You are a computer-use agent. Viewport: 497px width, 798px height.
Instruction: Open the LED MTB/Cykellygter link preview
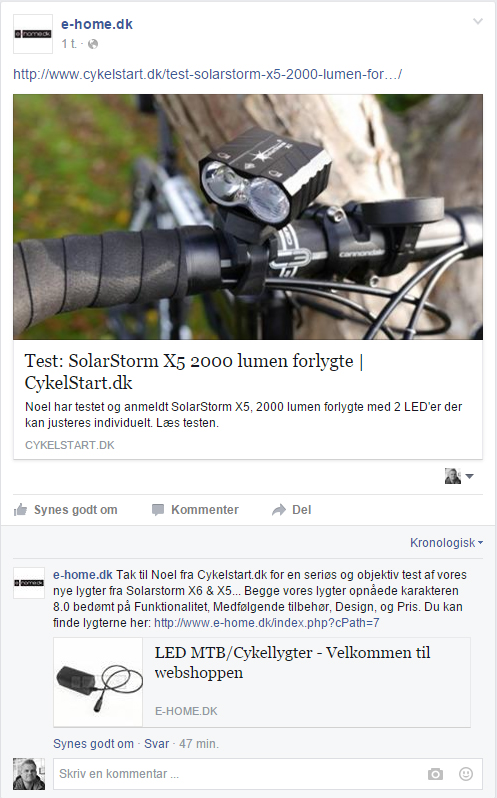point(262,682)
